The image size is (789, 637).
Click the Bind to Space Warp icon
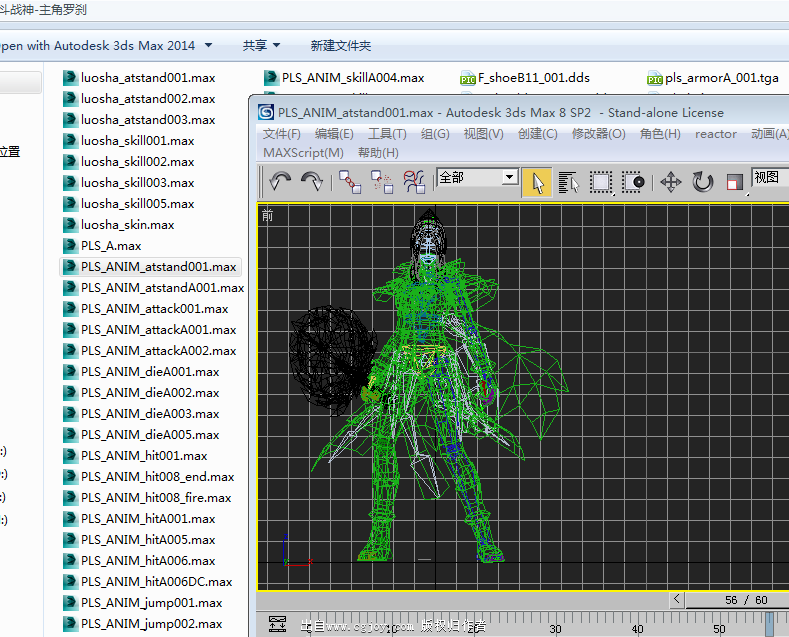[414, 181]
